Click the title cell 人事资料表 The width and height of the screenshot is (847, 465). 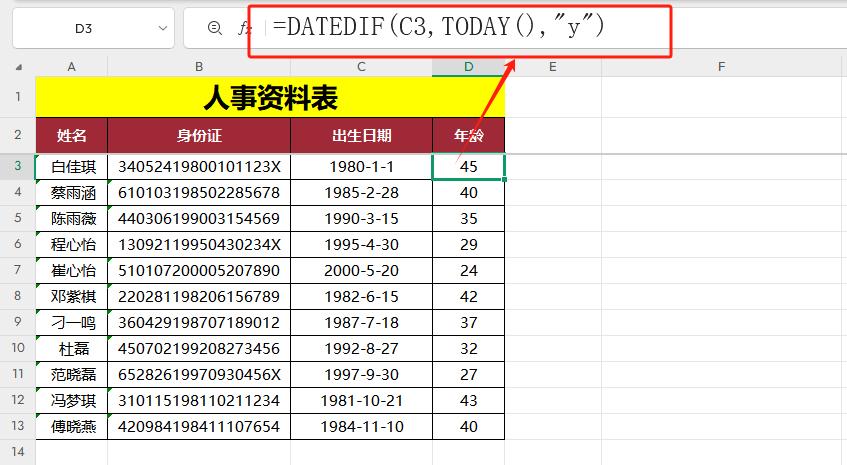click(x=270, y=97)
